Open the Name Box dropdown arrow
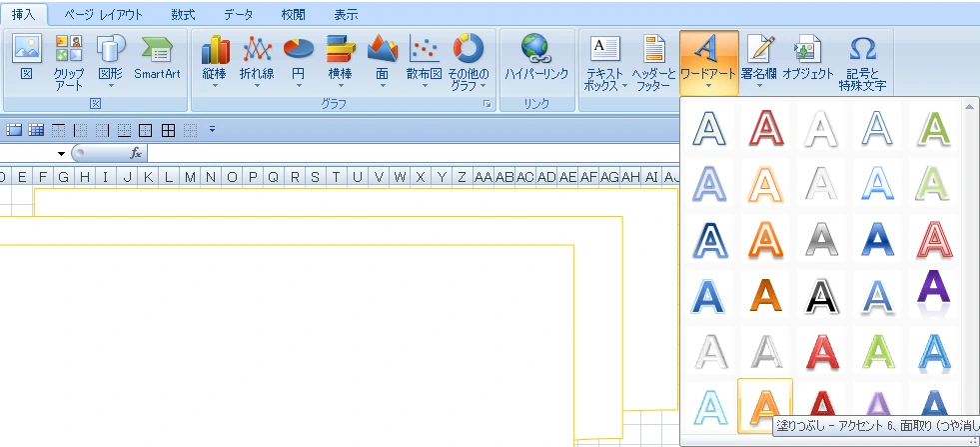 click(62, 154)
